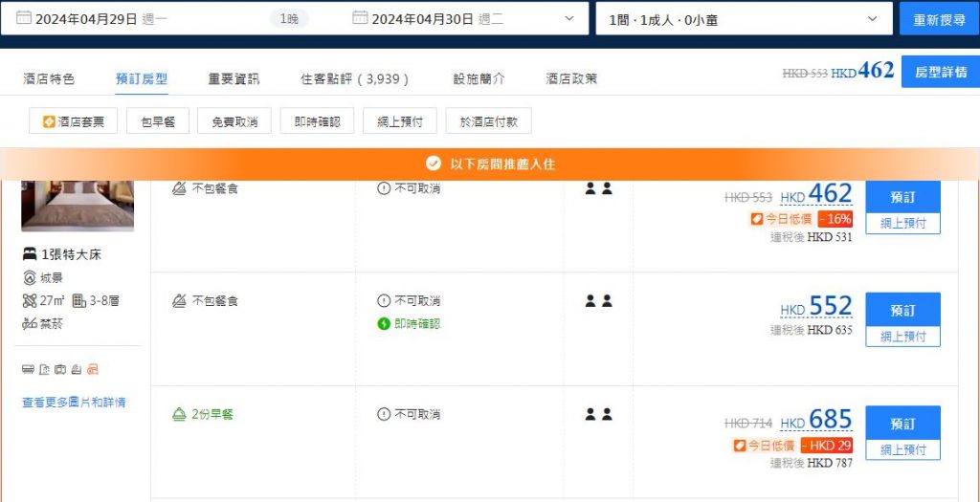Image resolution: width=980 pixels, height=502 pixels.
Task: Open the 2024年04月29日 check-in date picker
Action: point(86,18)
